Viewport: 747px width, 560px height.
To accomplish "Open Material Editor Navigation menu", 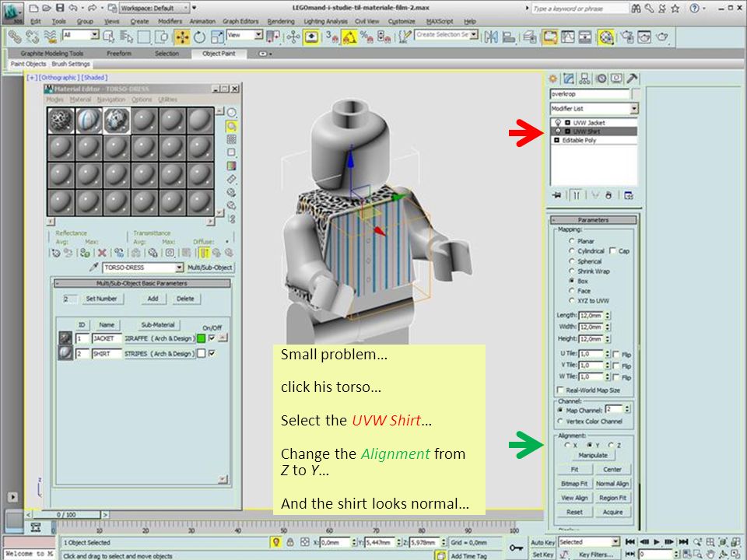I will click(111, 100).
